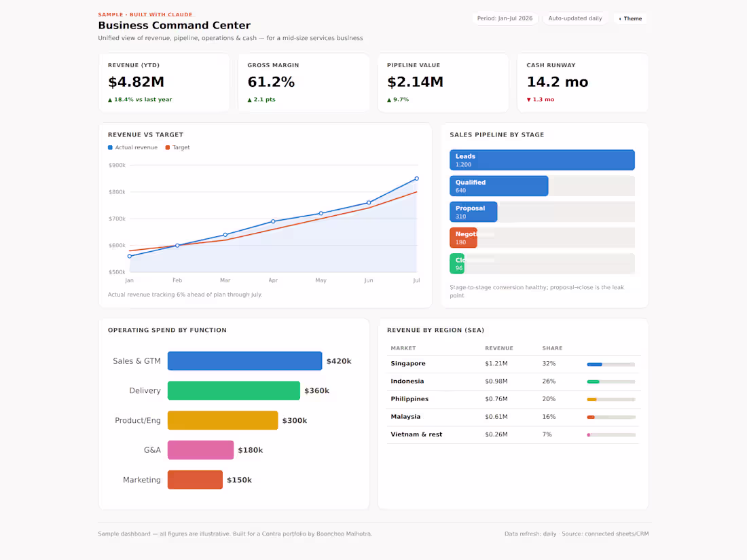Image resolution: width=747 pixels, height=560 pixels.
Task: Select the May data point on revenue chart
Action: click(x=321, y=213)
